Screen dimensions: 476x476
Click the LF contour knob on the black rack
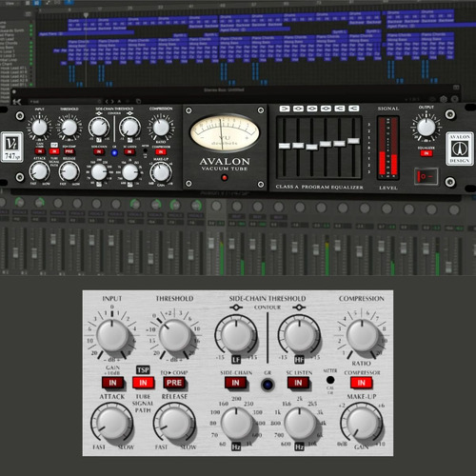[99, 127]
